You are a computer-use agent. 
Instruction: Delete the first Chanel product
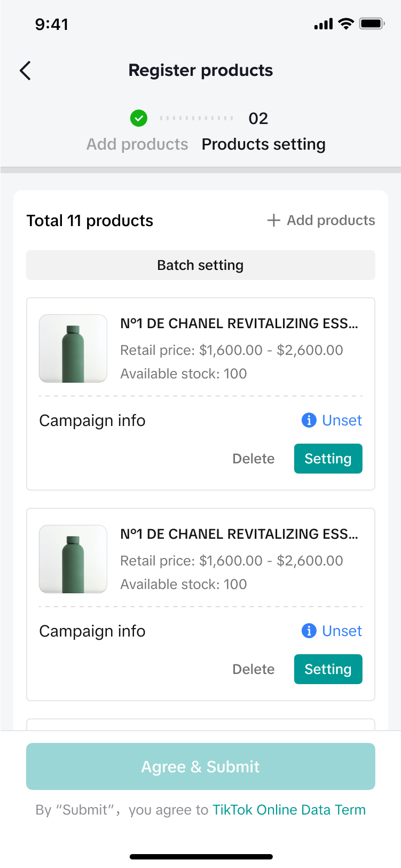coord(253,459)
